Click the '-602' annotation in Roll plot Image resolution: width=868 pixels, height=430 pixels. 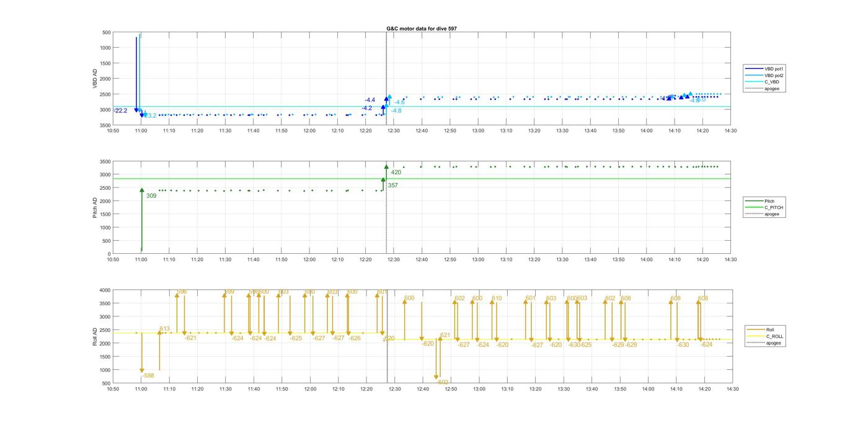(x=442, y=382)
